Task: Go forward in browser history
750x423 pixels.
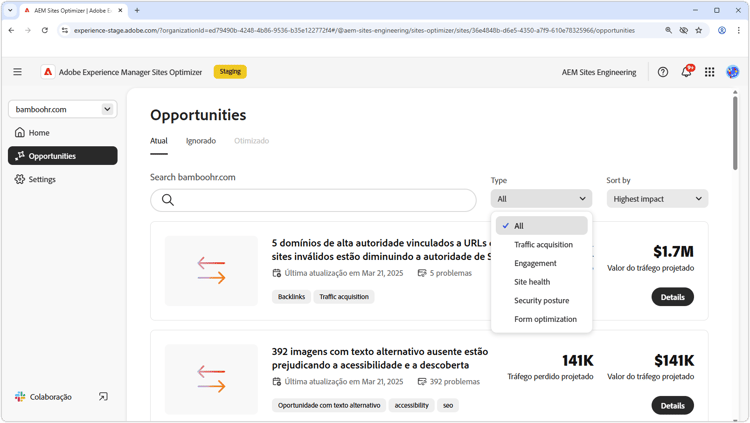Action: (28, 30)
